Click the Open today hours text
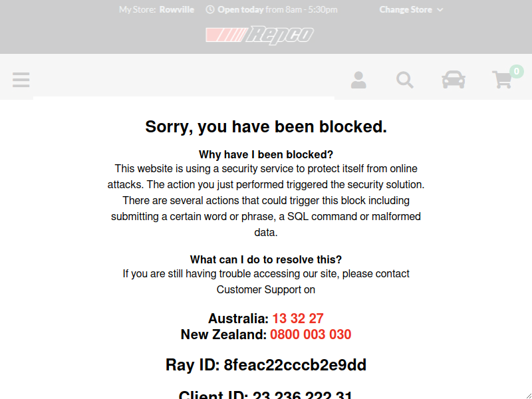The image size is (532, 399). 277,9
